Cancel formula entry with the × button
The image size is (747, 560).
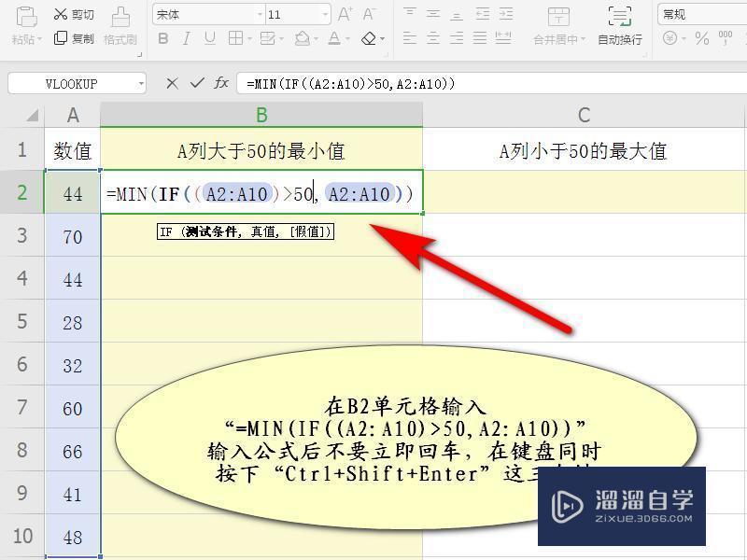pos(174,83)
